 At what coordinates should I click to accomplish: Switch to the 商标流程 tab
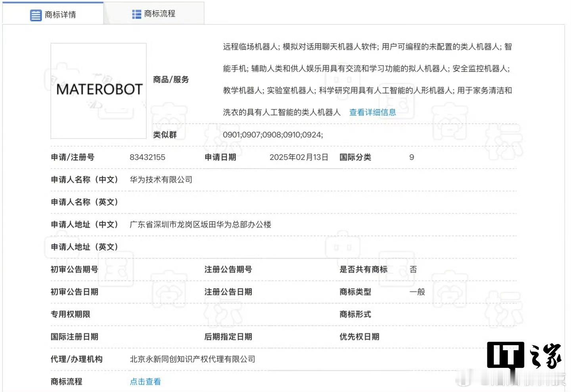coord(154,14)
